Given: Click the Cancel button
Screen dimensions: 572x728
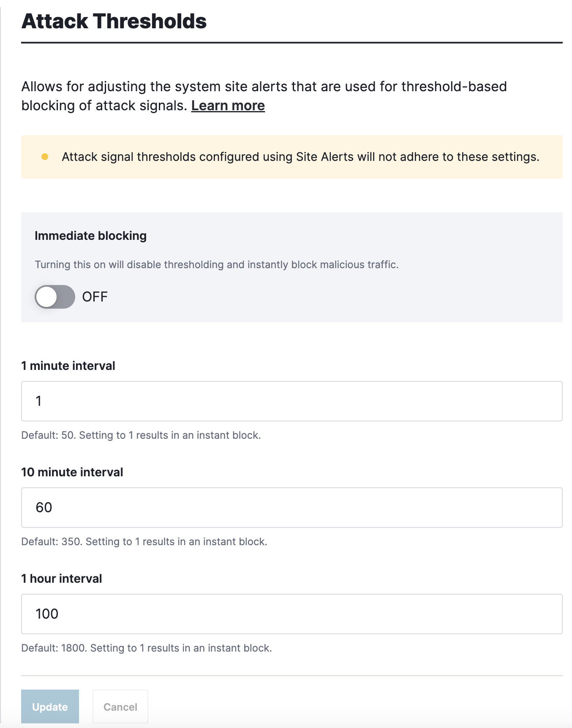Looking at the screenshot, I should coord(120,706).
